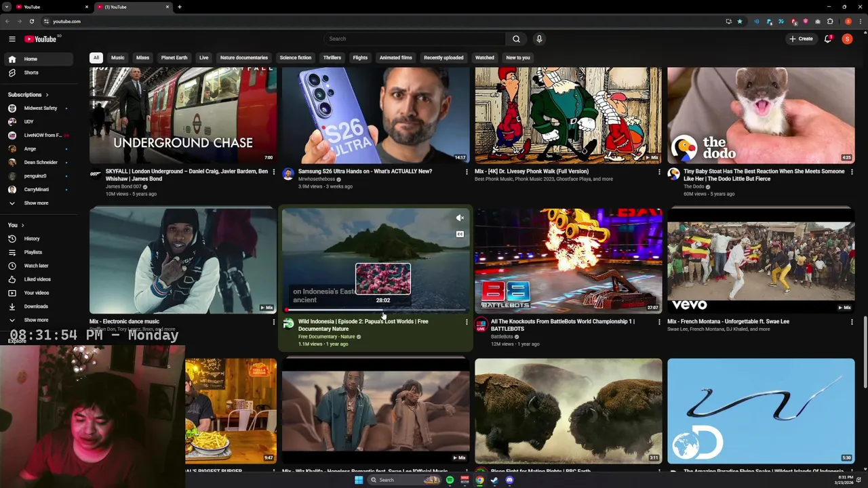Expand the You section
The height and width of the screenshot is (488, 868).
point(16,225)
